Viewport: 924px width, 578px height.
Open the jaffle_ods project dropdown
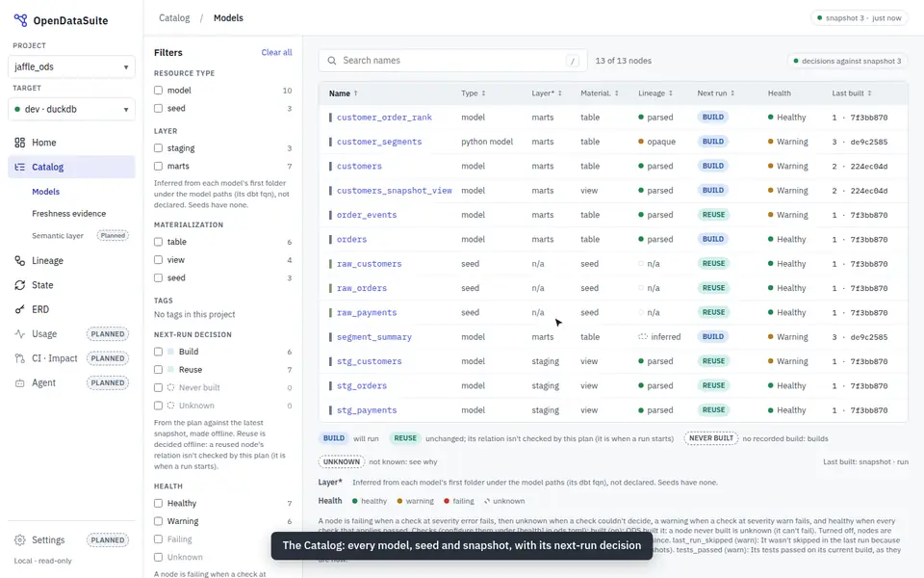click(x=71, y=66)
